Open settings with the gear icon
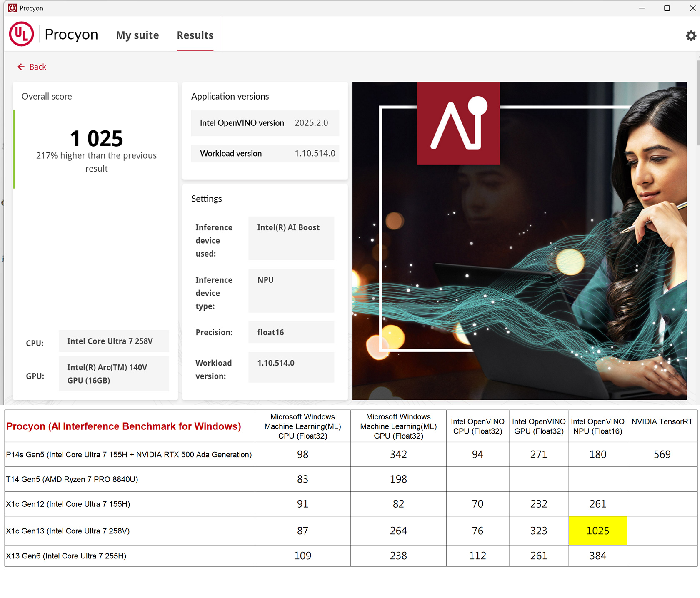700x598 pixels. pos(691,36)
